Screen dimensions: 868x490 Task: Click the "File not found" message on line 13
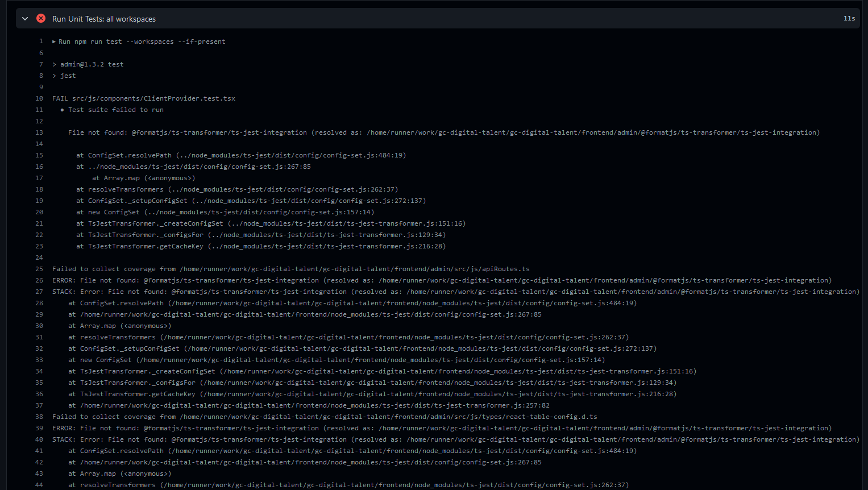(x=444, y=132)
